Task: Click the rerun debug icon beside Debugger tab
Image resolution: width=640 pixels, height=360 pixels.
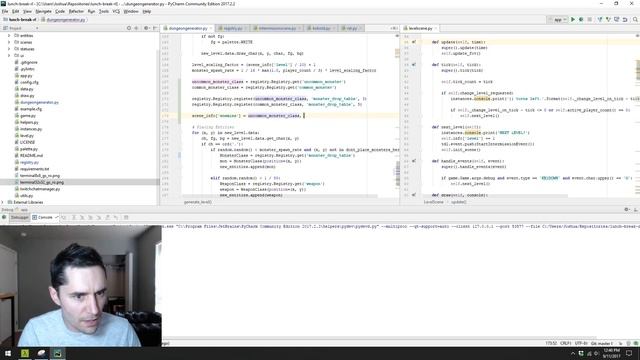Action: coord(4,218)
